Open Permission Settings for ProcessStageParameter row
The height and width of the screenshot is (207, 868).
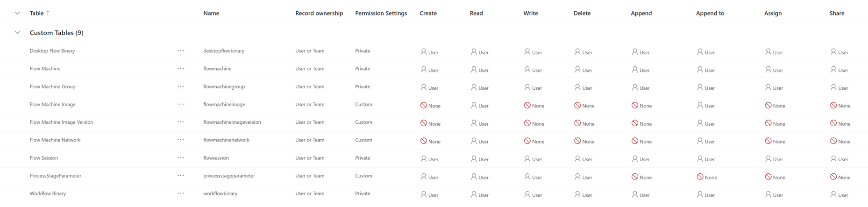pyautogui.click(x=363, y=176)
